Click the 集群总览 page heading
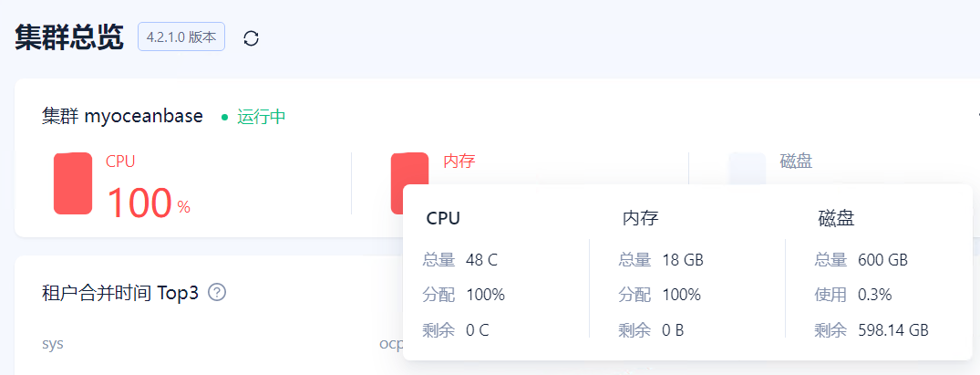This screenshot has height=375, width=980. pyautogui.click(x=68, y=37)
